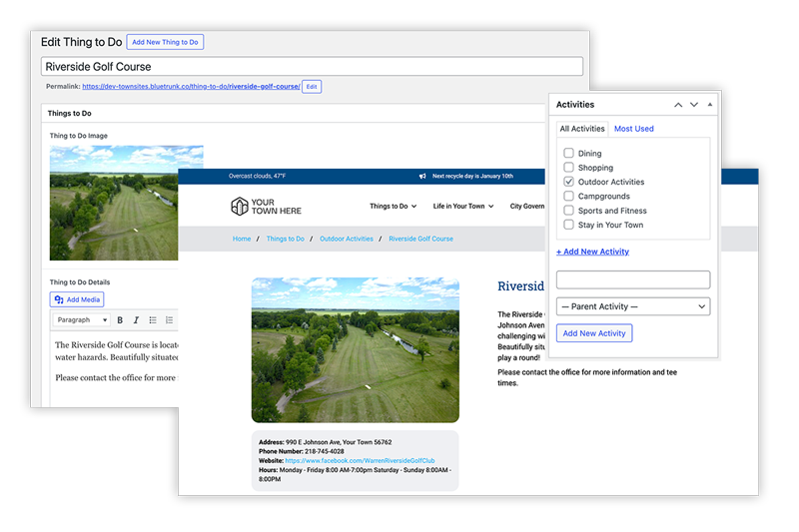
Task: Click the Riverside Golf Course breadcrumb
Action: [x=420, y=239]
